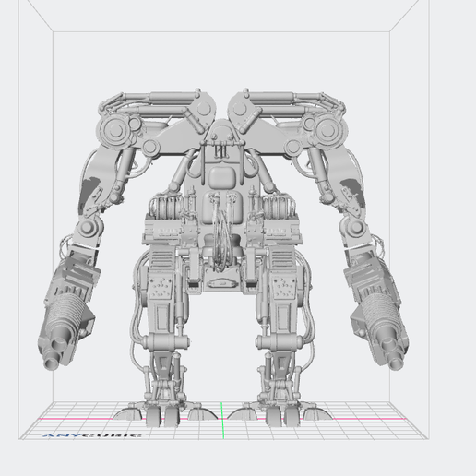Click the large round right shoulder joint
476x476 pixels.
328,130
